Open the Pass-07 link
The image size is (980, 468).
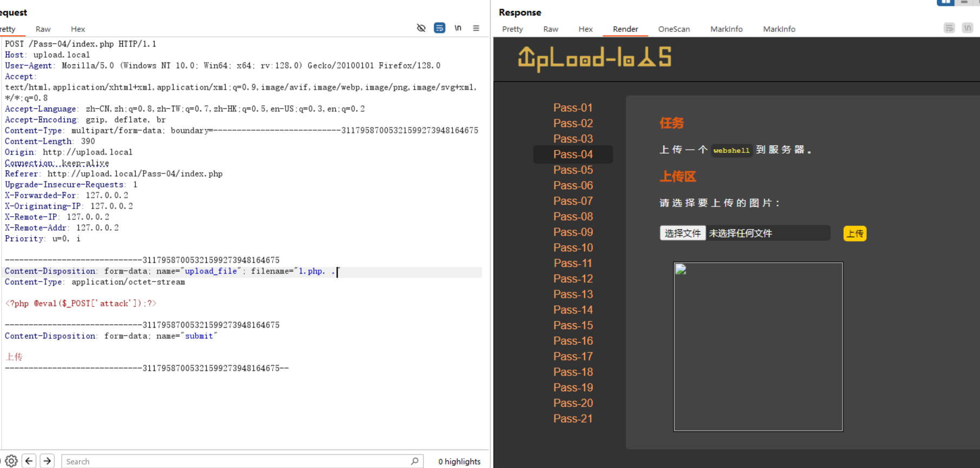tap(573, 201)
